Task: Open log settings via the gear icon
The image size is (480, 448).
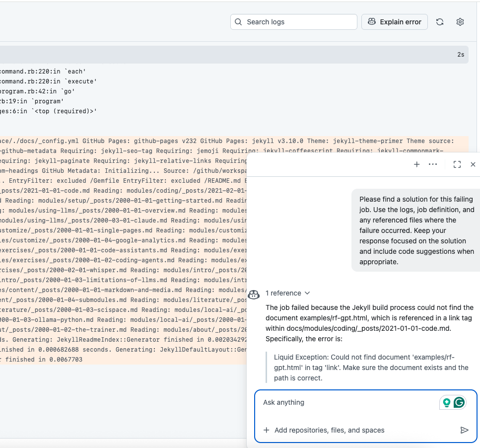Action: point(460,22)
